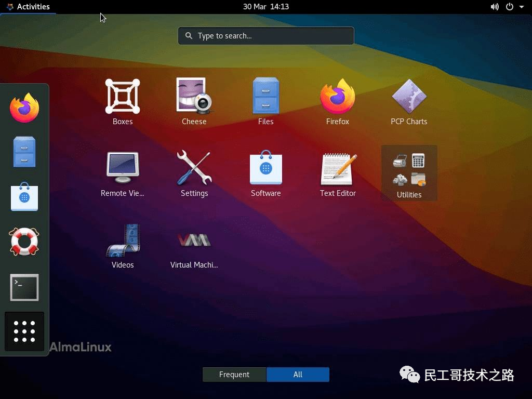Switch to the All tab
The width and height of the screenshot is (532, 399).
click(x=298, y=374)
